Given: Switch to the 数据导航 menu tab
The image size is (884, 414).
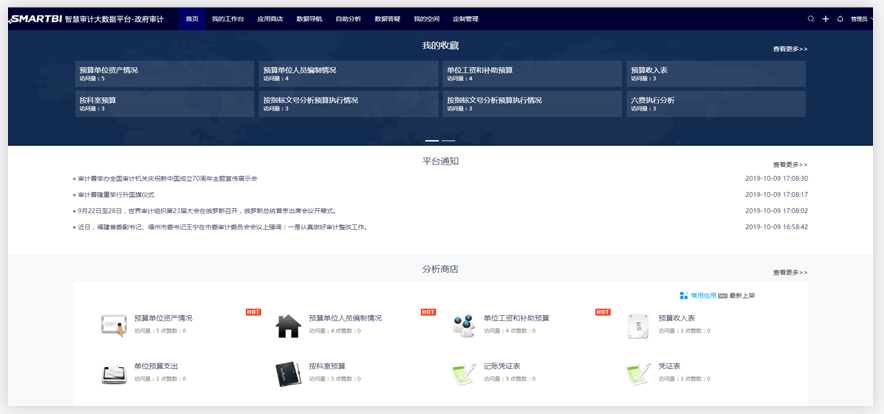Looking at the screenshot, I should tap(309, 19).
